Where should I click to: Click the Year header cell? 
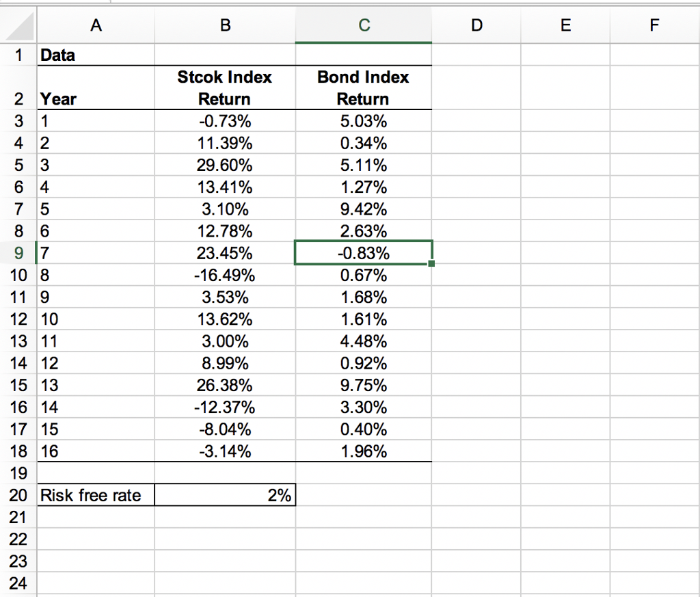[96, 98]
